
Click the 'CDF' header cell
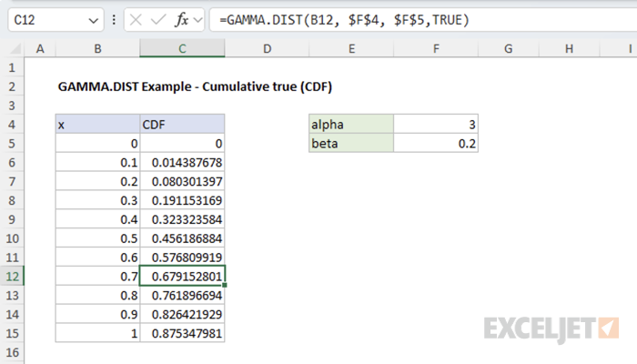click(182, 125)
